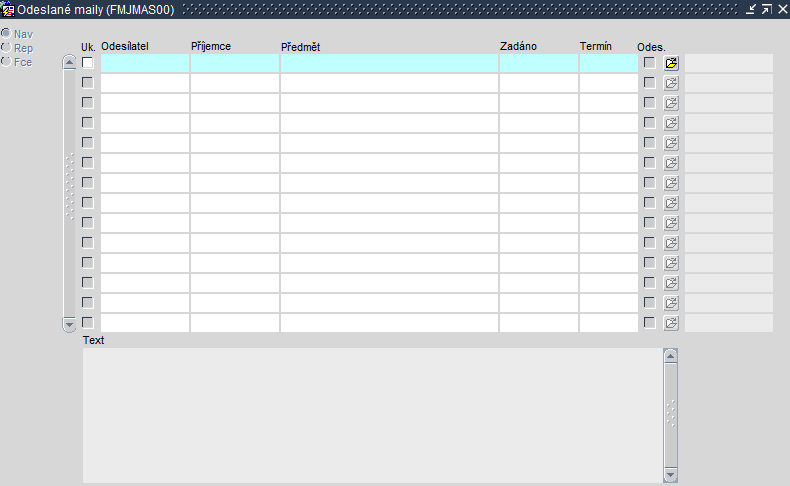Click the Odeslané maily window title icon
The width and height of the screenshot is (790, 486).
[8, 9]
